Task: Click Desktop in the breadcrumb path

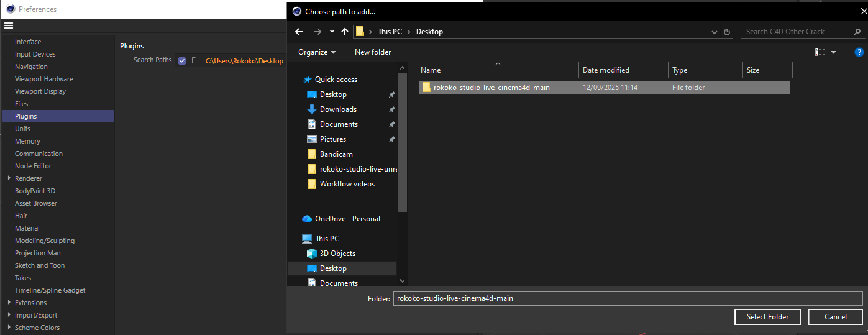Action: [429, 32]
